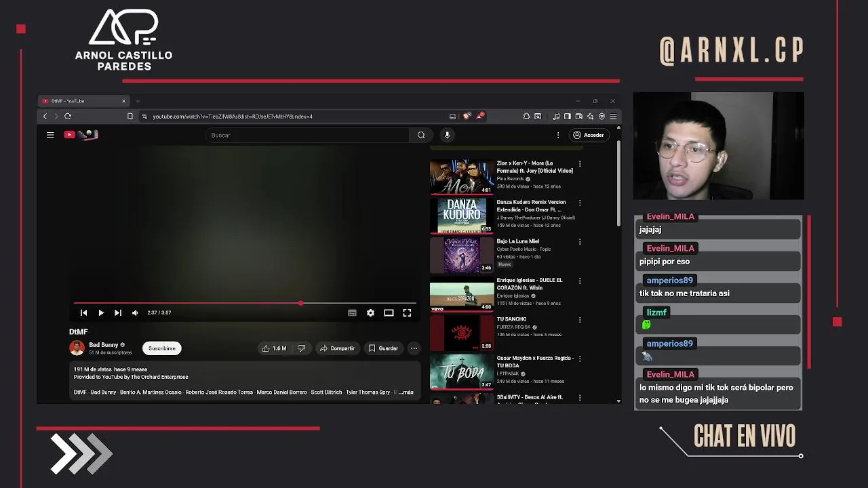Open the browser extensions puzzle icon
The image size is (868, 488).
point(526,117)
